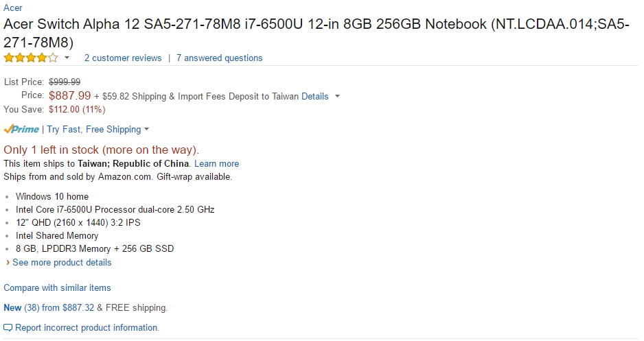
Task: Click the product title heading
Action: (x=317, y=33)
